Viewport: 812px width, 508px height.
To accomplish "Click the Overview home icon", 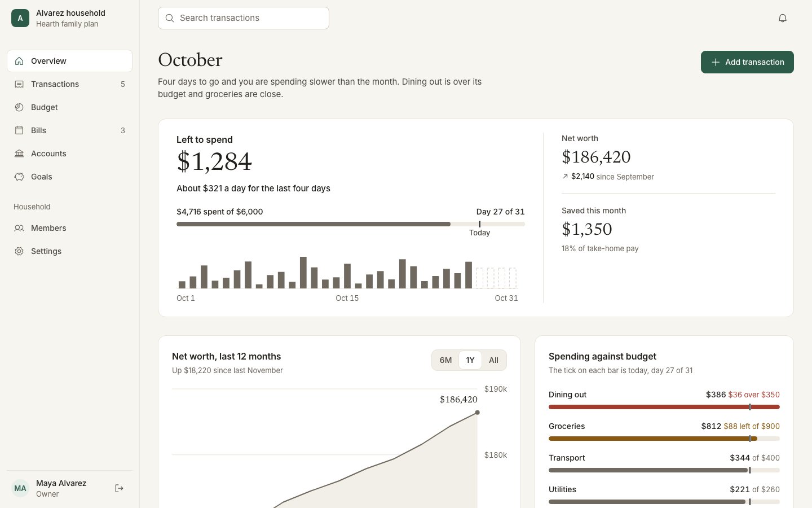I will [x=19, y=61].
